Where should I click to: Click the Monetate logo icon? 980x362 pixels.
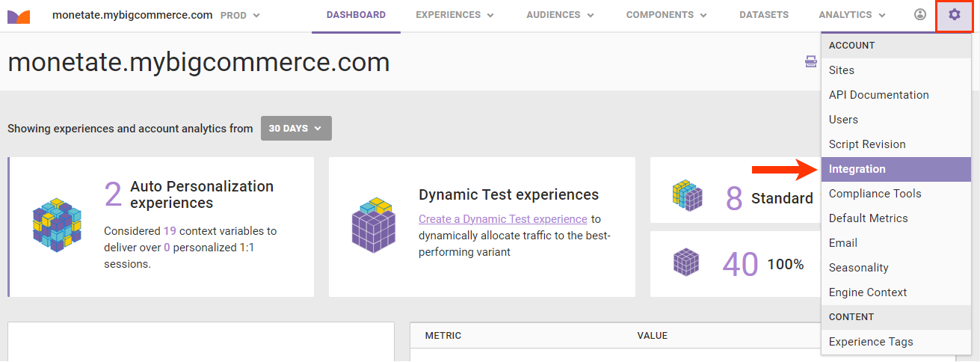pyautogui.click(x=19, y=16)
